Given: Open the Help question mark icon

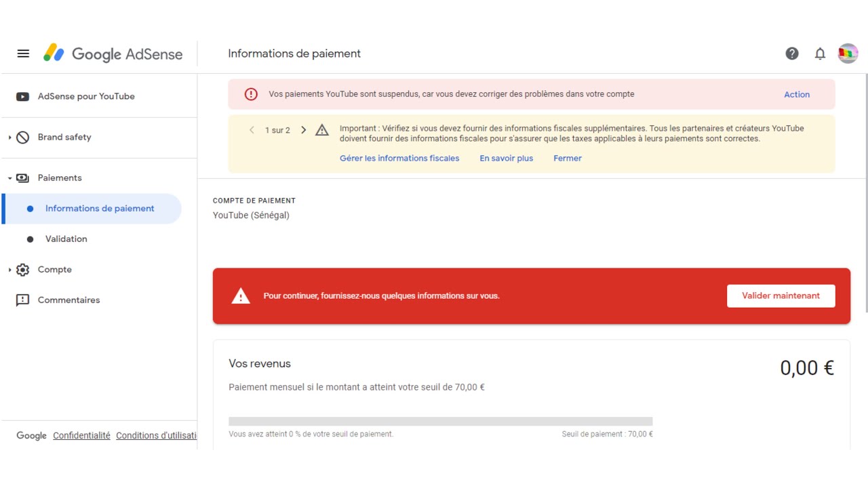Looking at the screenshot, I should (792, 54).
